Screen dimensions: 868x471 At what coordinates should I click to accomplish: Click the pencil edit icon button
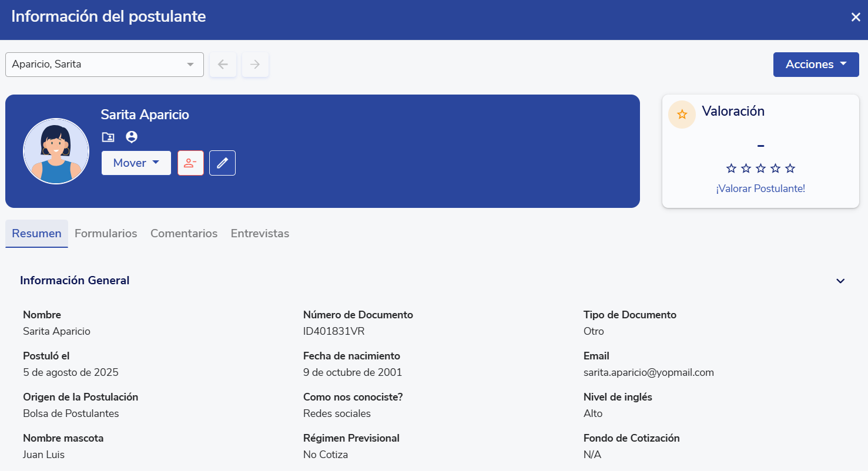(222, 163)
